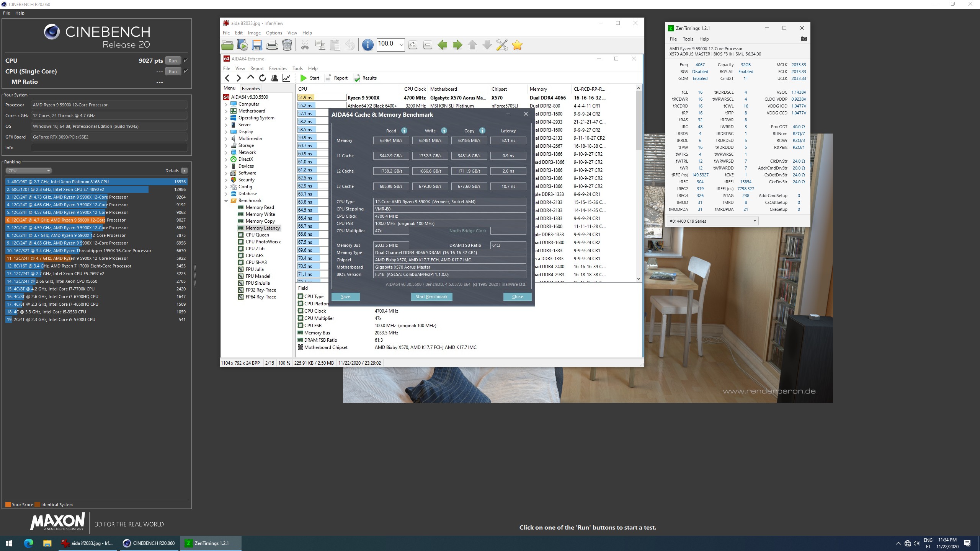
Task: Click AIDA64 Report toolbar button
Action: pyautogui.click(x=336, y=78)
